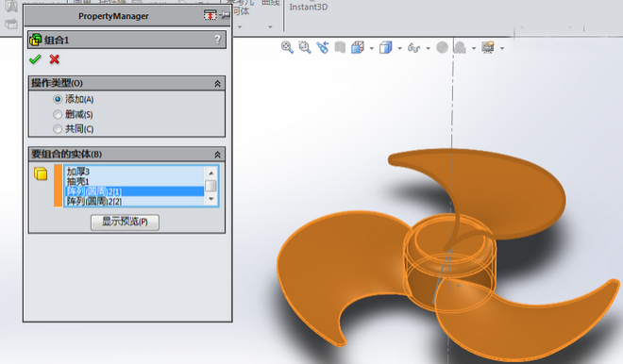Collapse the 操作类型(O) section
The image size is (623, 364).
click(x=217, y=83)
